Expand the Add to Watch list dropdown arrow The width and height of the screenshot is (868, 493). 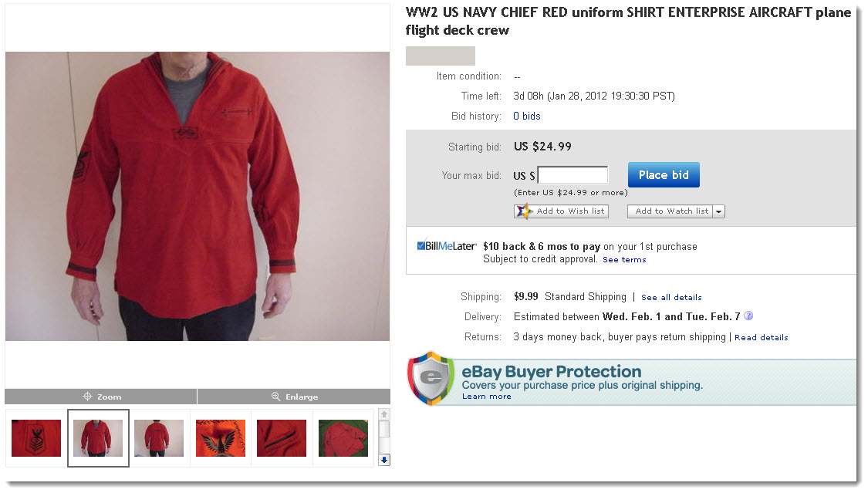[718, 211]
